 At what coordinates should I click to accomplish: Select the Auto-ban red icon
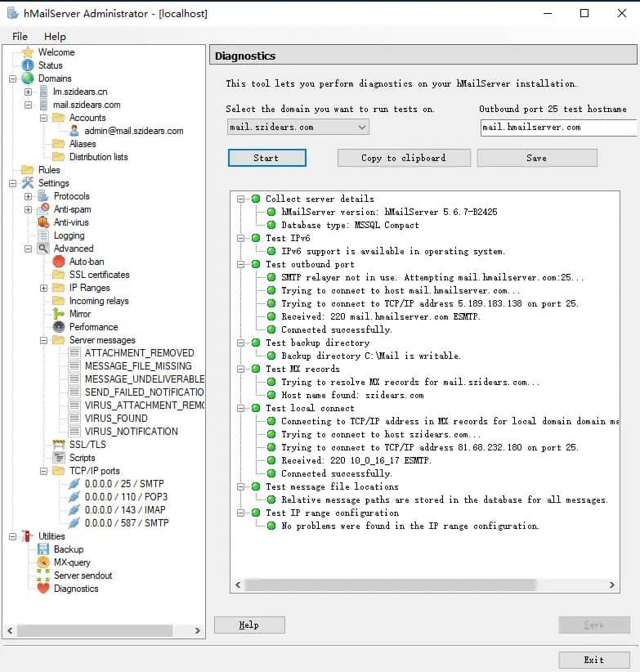click(59, 262)
